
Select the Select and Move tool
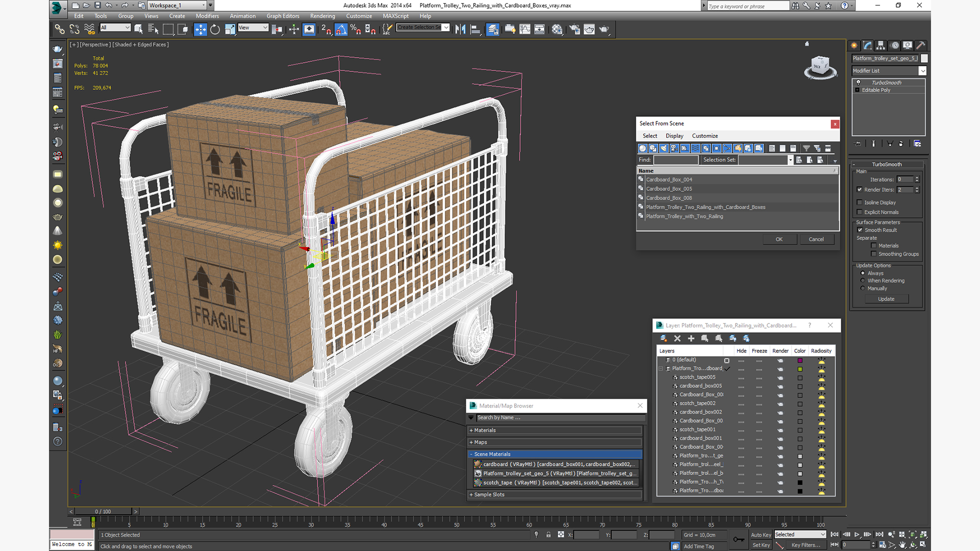(x=201, y=29)
